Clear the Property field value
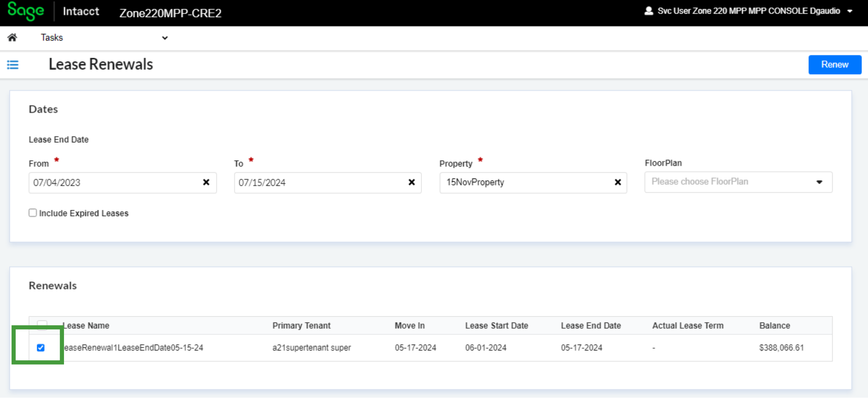This screenshot has height=398, width=868. tap(618, 182)
